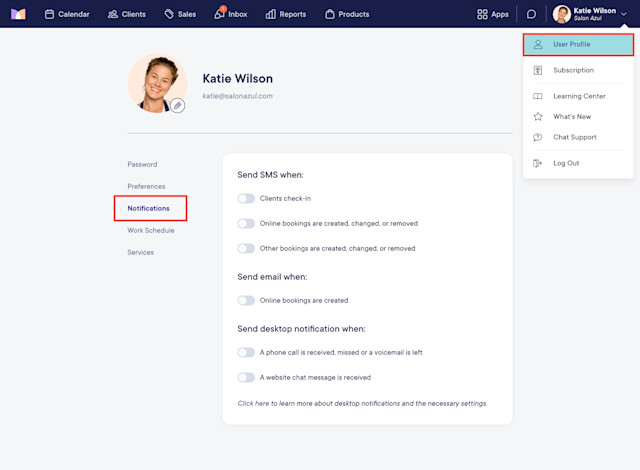Click the katie@salonazul.com email text
This screenshot has height=470, width=640.
(x=238, y=96)
